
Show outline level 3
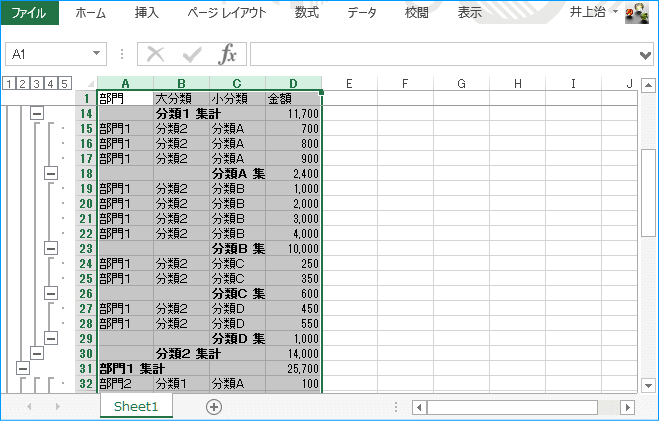[x=37, y=83]
